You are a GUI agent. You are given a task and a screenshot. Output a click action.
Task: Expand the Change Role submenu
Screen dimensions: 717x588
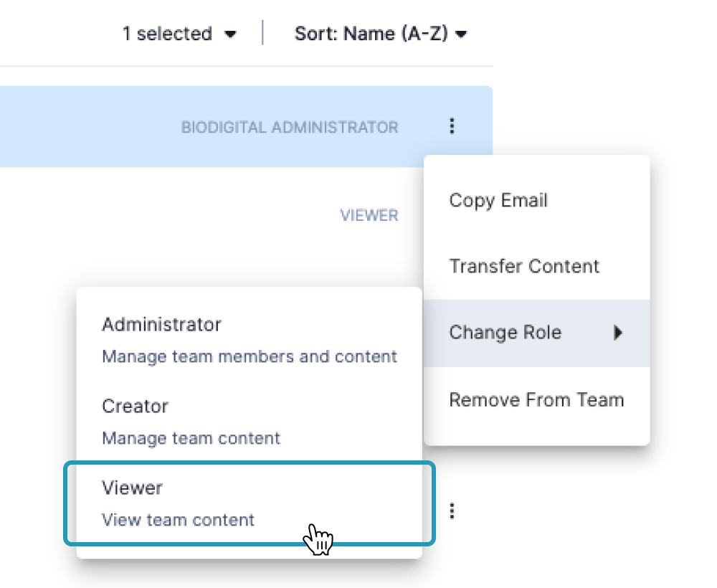[505, 333]
